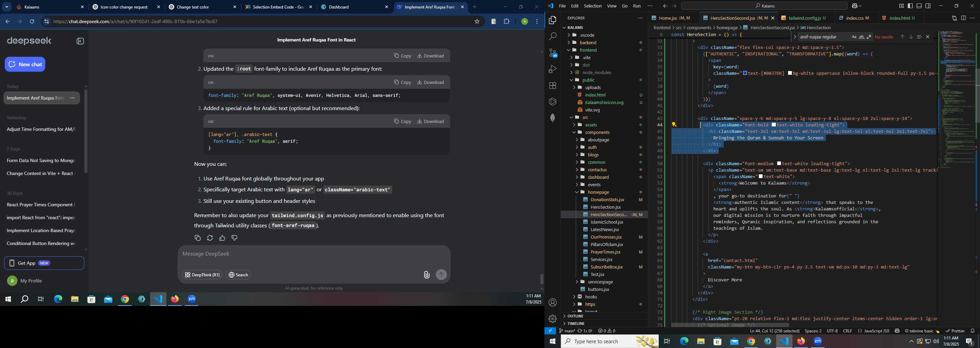Collapse the frontend folder in Explorer
980x348 pixels.
pos(569,50)
